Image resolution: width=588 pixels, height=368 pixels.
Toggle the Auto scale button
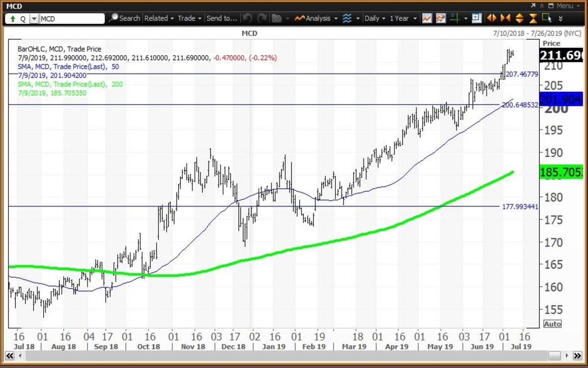pos(552,324)
